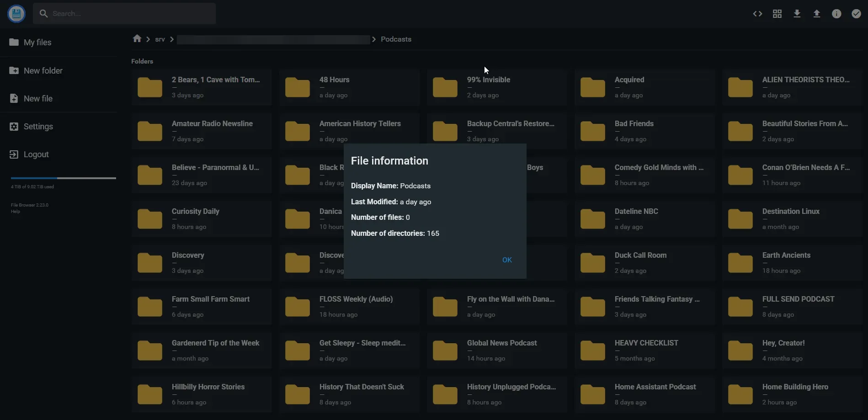
Task: Click the Home Assistant Podcast name
Action: (655, 387)
